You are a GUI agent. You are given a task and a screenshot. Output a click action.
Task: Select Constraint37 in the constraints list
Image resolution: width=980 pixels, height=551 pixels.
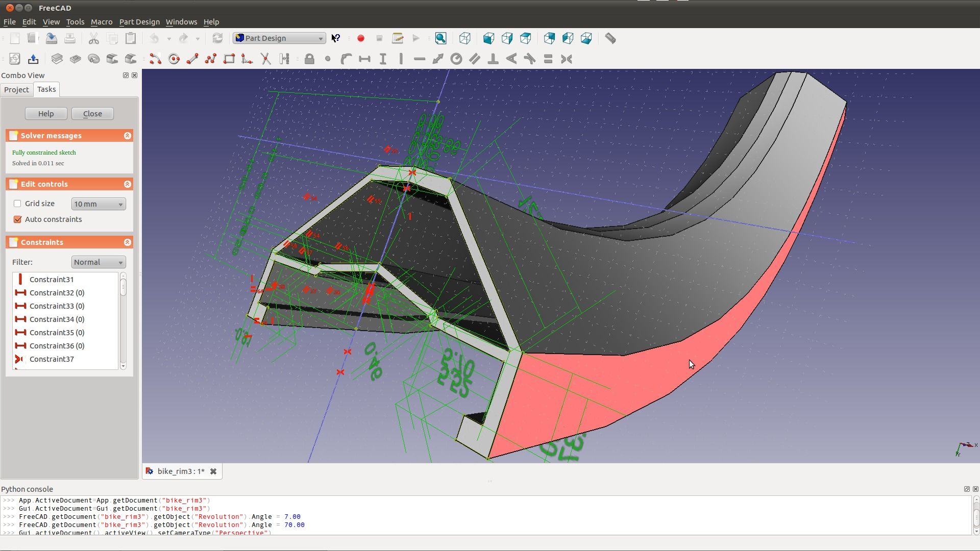click(x=51, y=359)
